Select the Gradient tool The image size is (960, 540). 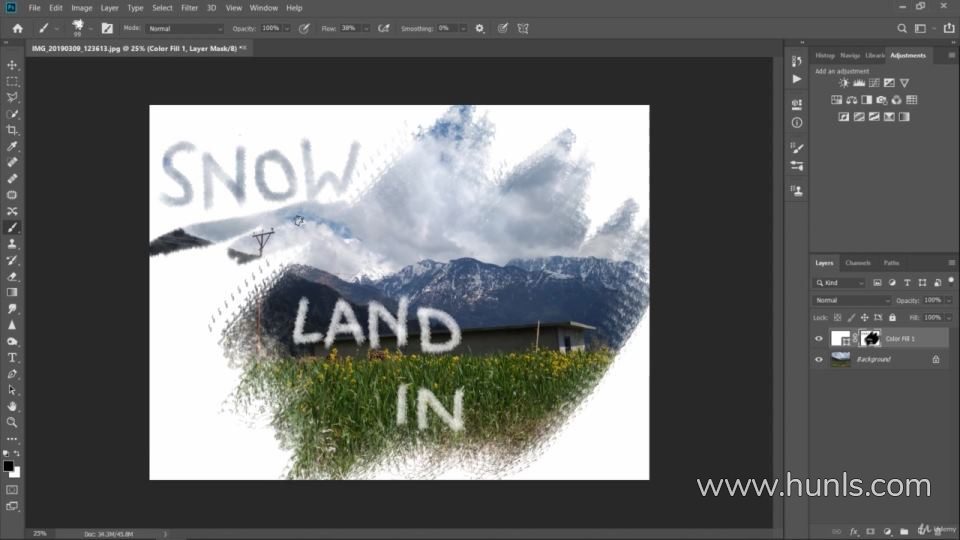pyautogui.click(x=12, y=293)
